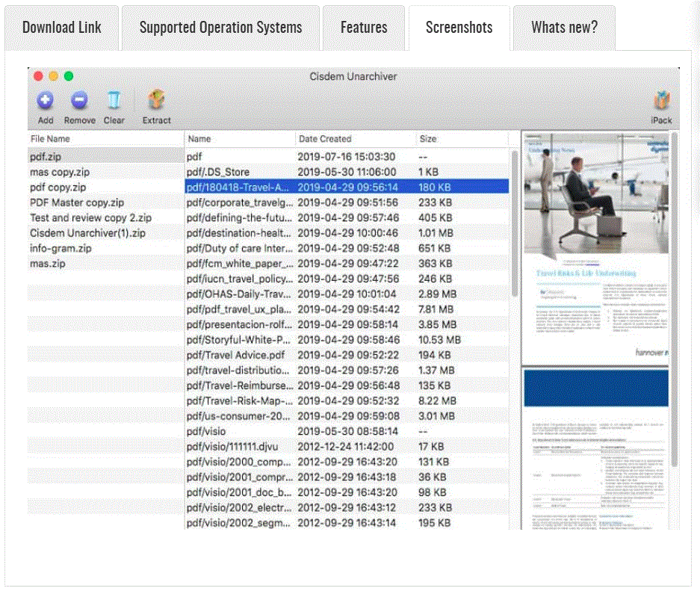
Task: Click the second preview page with blue banner
Action: (596, 449)
